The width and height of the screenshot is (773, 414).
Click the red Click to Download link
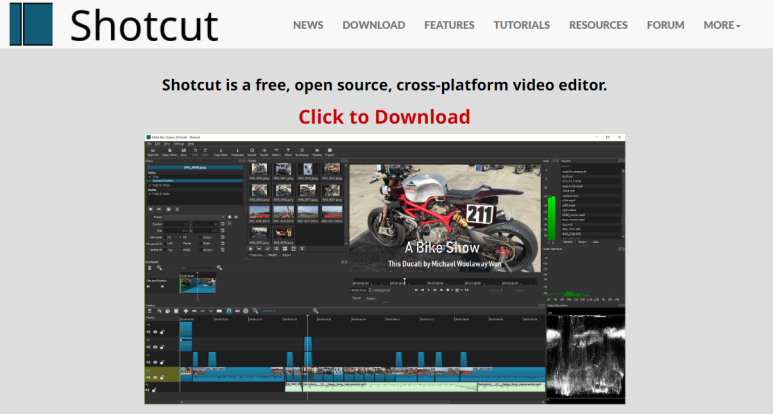click(x=384, y=117)
